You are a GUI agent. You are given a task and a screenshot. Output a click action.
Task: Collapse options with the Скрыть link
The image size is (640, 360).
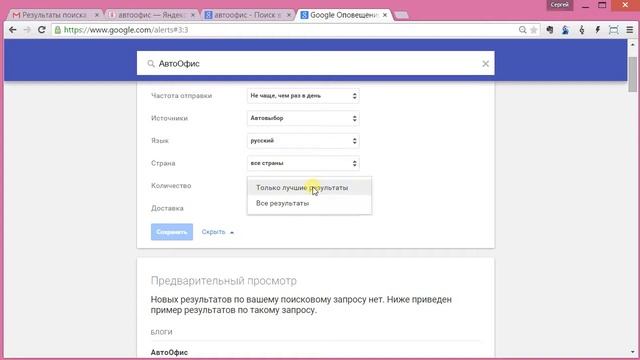(218, 232)
